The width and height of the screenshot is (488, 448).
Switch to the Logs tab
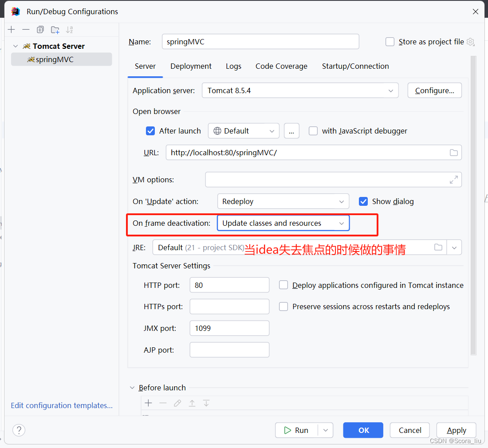coord(233,66)
